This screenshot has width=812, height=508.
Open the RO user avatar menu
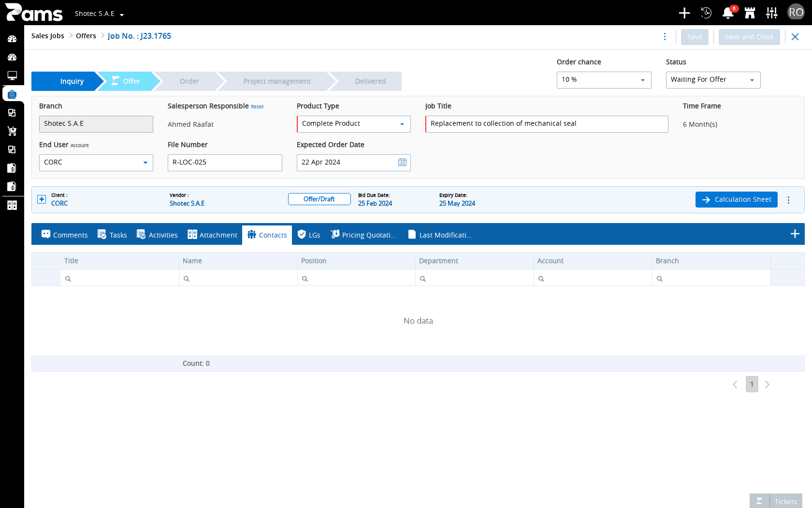(796, 13)
